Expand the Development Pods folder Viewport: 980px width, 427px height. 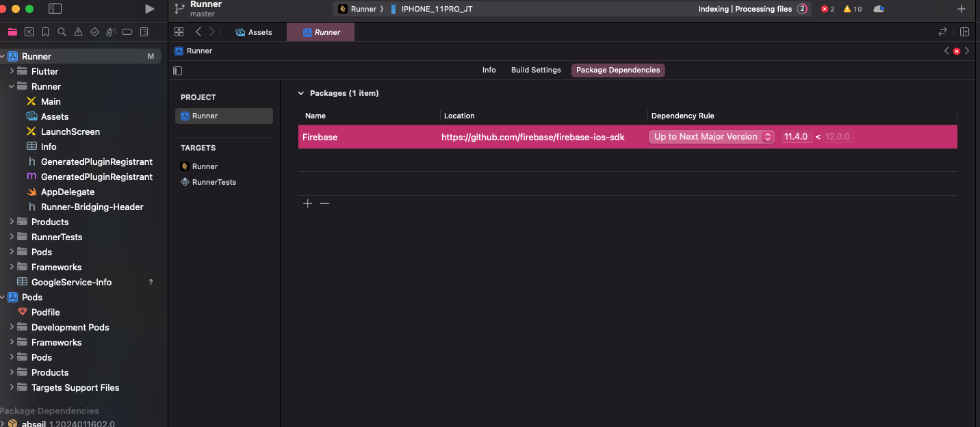coord(12,327)
